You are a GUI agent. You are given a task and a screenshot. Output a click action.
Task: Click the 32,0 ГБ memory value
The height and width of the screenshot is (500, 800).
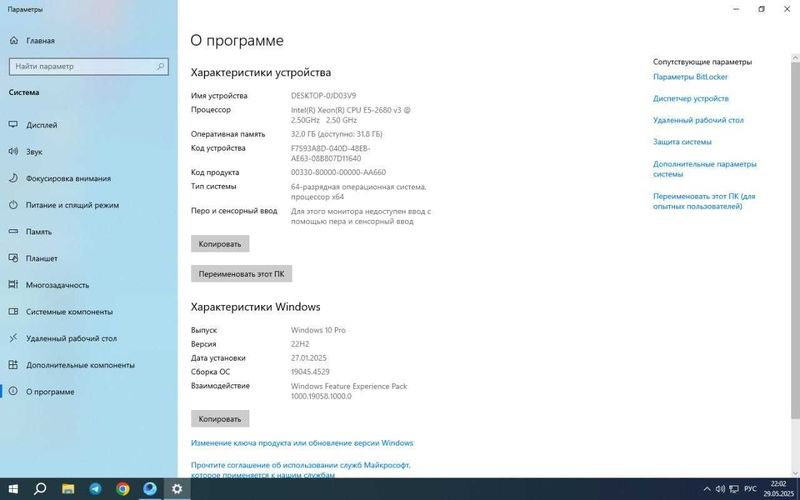pyautogui.click(x=337, y=134)
